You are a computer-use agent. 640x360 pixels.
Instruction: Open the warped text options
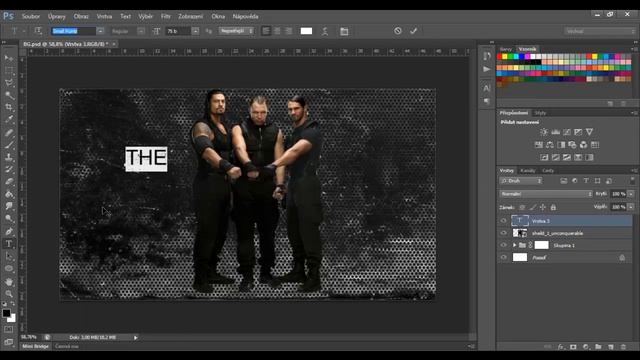325,31
